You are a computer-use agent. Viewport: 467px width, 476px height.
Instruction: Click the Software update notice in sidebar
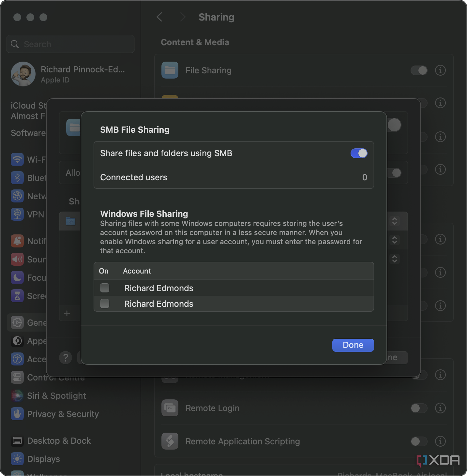[28, 133]
